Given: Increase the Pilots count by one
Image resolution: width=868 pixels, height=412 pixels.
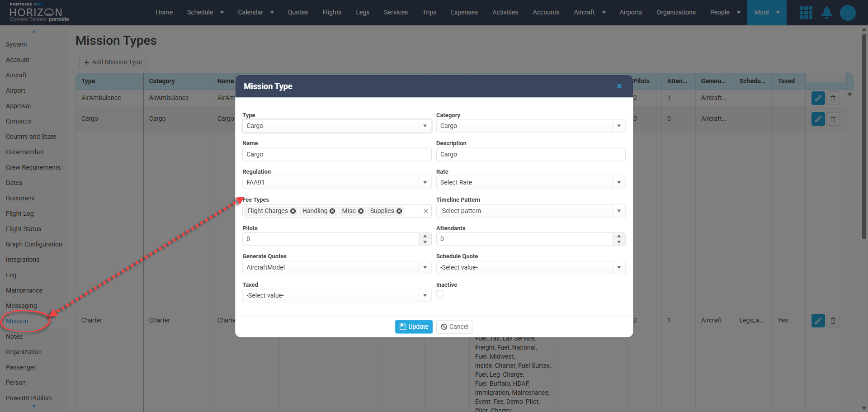Looking at the screenshot, I should pos(425,236).
